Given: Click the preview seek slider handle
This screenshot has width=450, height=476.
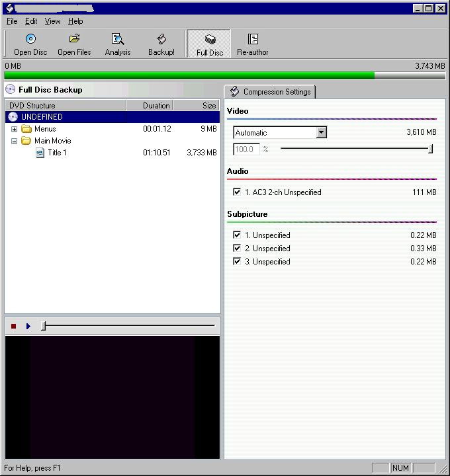Looking at the screenshot, I should [x=44, y=326].
